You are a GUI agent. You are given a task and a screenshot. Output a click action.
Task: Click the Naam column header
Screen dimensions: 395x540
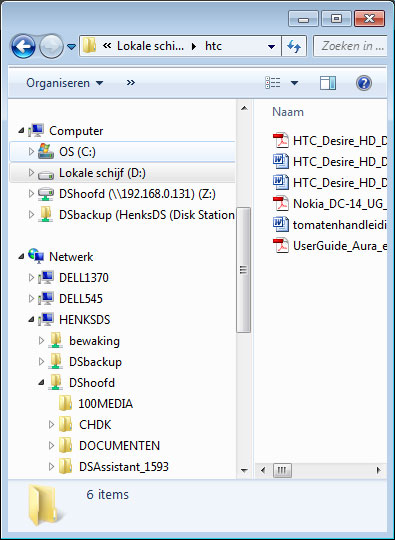pyautogui.click(x=288, y=112)
